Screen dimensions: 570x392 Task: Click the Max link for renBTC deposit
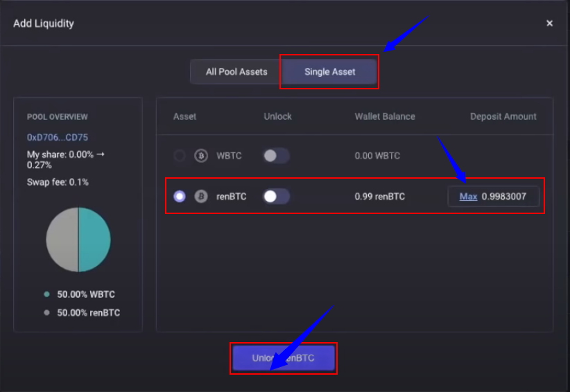click(x=468, y=197)
